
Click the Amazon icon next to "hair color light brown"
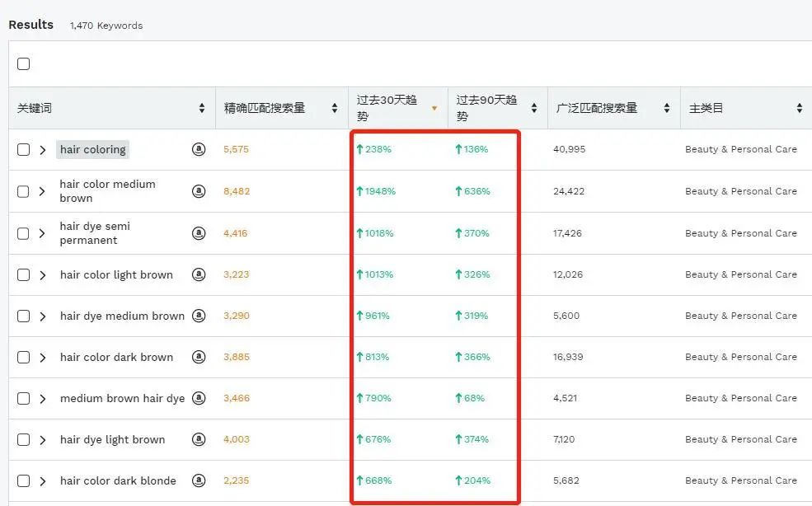click(x=199, y=274)
